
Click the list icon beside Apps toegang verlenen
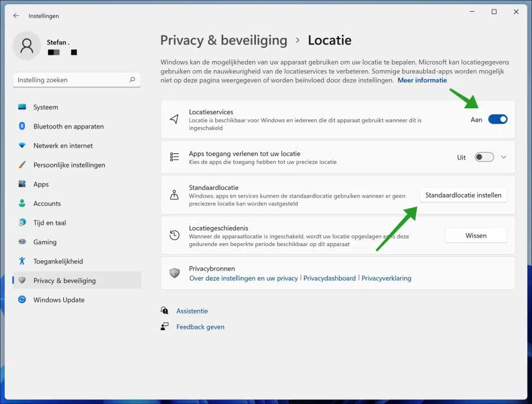(x=174, y=157)
